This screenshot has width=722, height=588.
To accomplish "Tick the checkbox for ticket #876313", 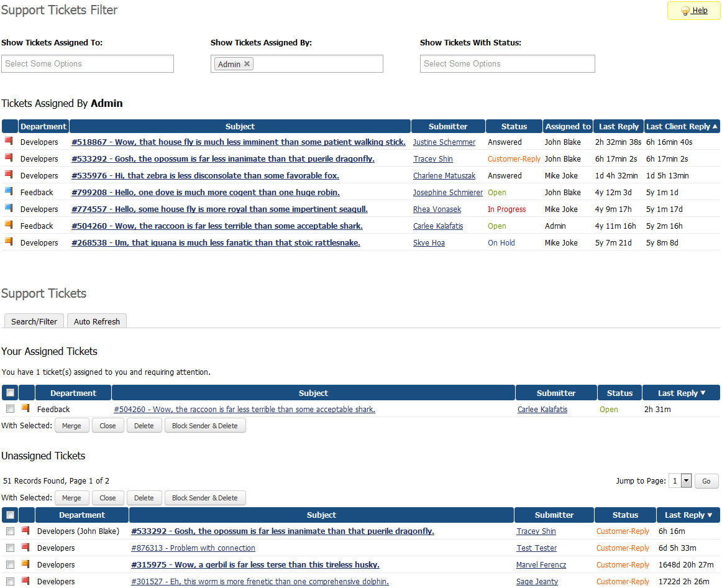I will click(x=10, y=548).
